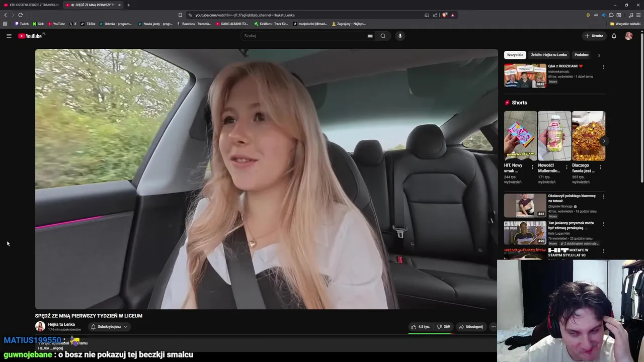This screenshot has height=362, width=644.
Task: Open options for Nowość! Mullermilch short
Action: pyautogui.click(x=567, y=167)
